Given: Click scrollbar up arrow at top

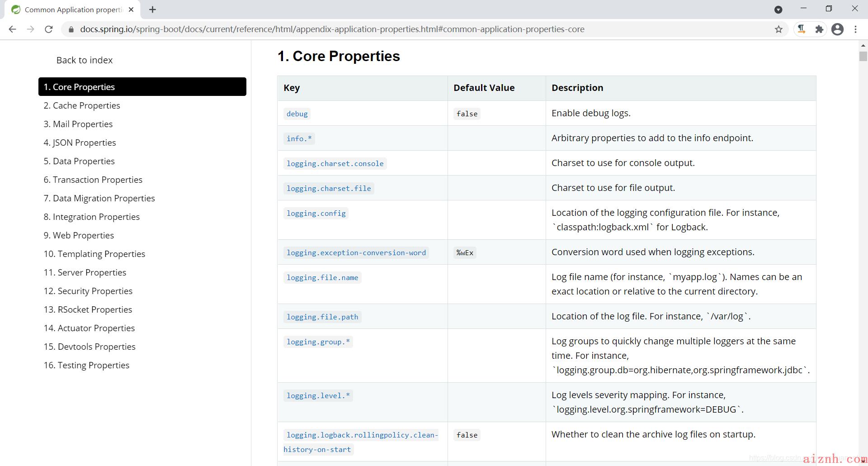Looking at the screenshot, I should 863,45.
